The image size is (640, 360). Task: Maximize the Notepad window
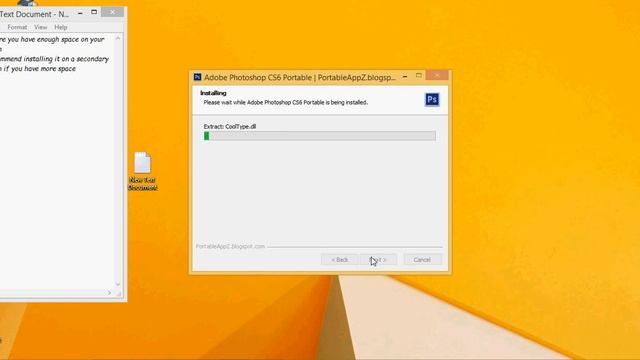click(94, 12)
